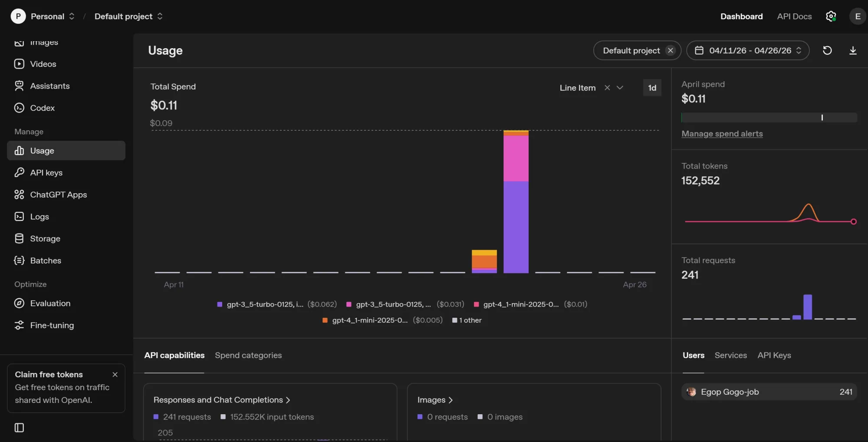The image size is (868, 442).
Task: Dismiss the Claim free tokens card
Action: pyautogui.click(x=115, y=374)
